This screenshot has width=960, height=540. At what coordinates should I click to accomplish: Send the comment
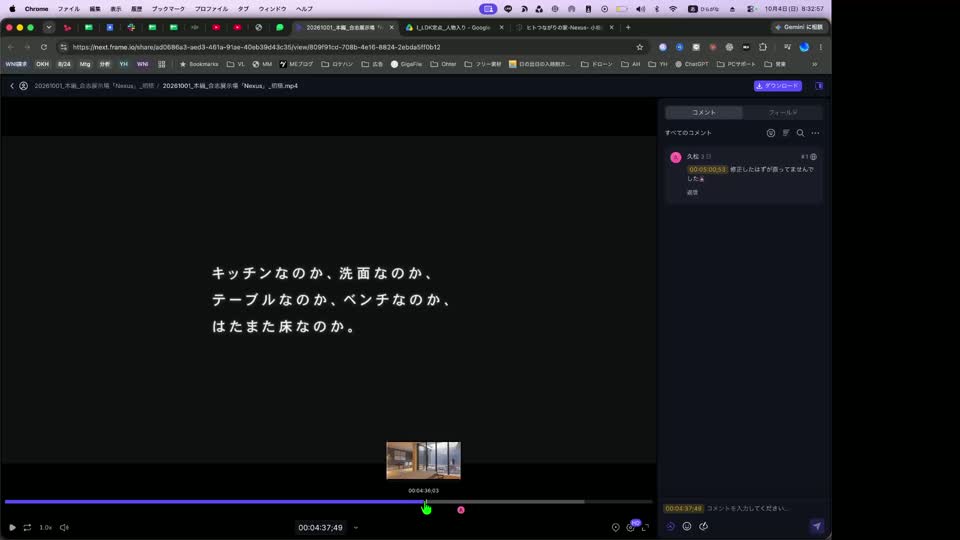817,526
